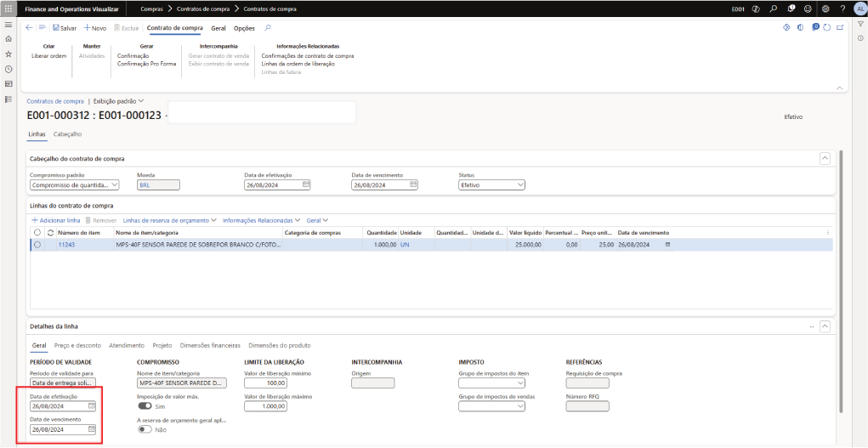The image size is (868, 448).
Task: Open item number 11243 link
Action: pyautogui.click(x=66, y=245)
